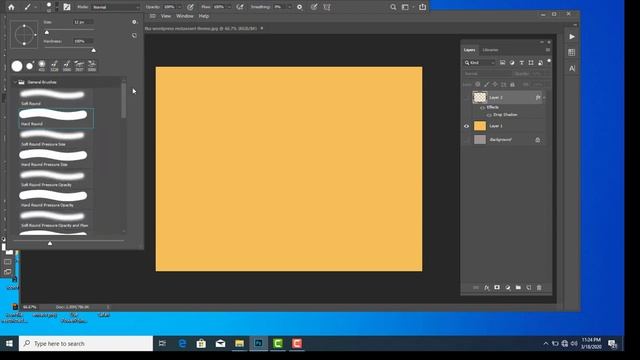The height and width of the screenshot is (360, 640).
Task: Open the Smoothing value dropdown arrow
Action: 289,7
